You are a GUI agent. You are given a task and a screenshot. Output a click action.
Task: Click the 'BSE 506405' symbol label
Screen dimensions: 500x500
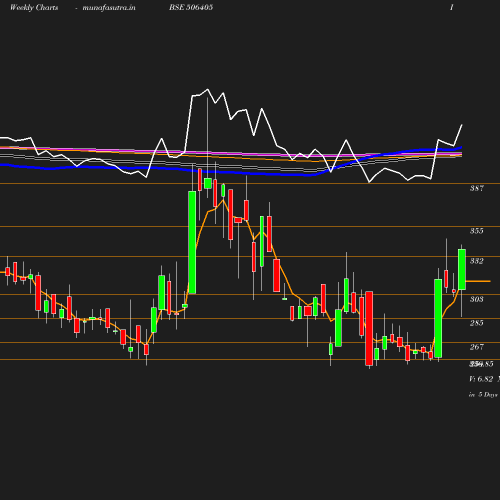tap(191, 7)
